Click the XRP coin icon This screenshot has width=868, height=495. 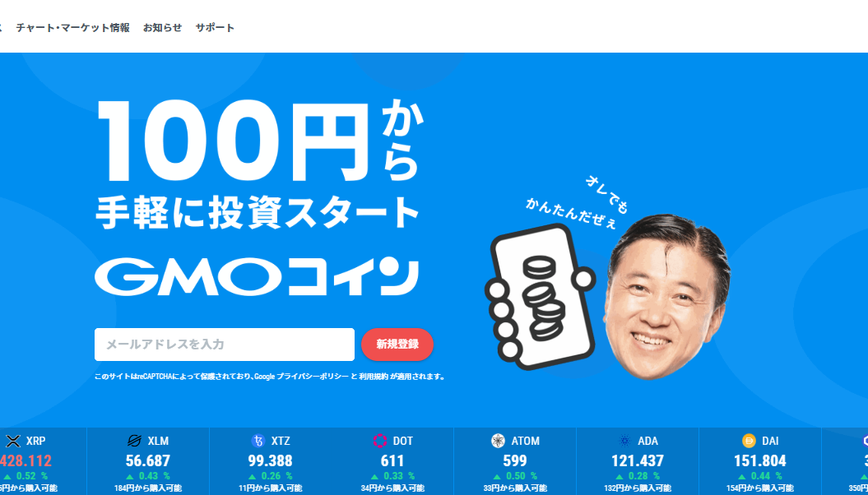click(x=12, y=441)
